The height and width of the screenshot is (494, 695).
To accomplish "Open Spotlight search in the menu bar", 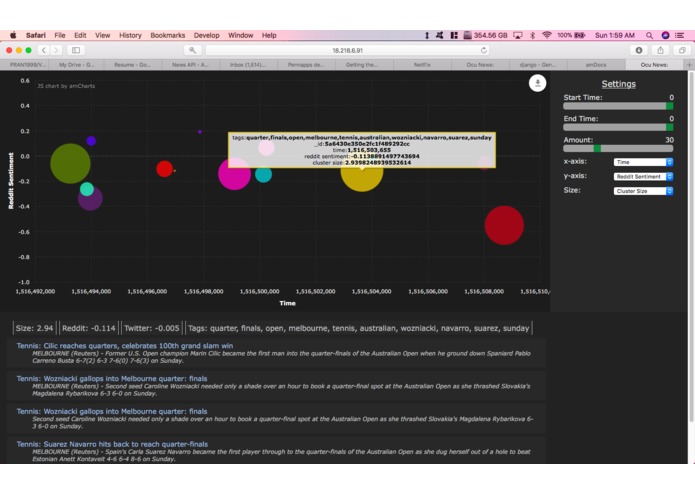I will tap(649, 35).
